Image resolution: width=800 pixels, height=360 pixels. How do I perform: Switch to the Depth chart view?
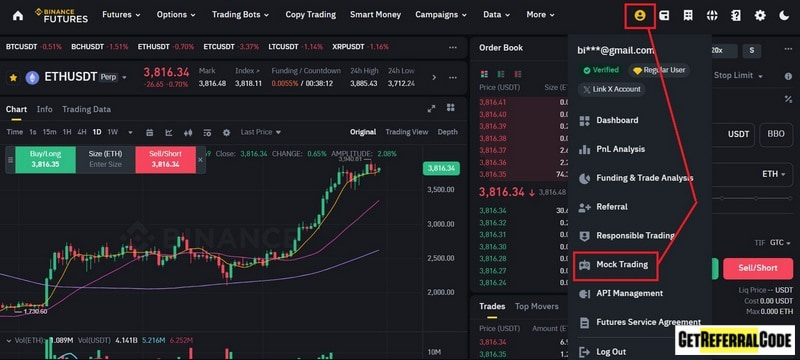pos(447,132)
